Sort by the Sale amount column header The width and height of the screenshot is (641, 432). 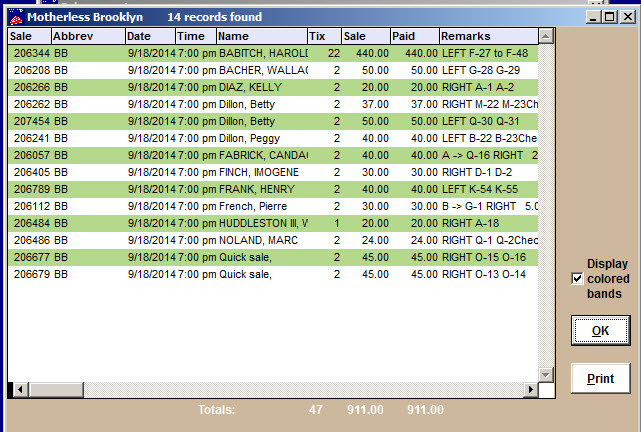coord(365,36)
